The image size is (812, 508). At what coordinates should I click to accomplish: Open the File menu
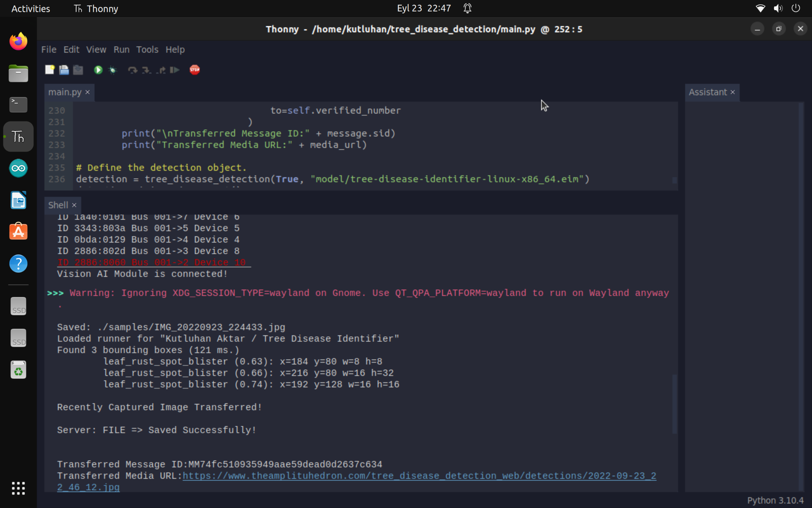(x=49, y=49)
